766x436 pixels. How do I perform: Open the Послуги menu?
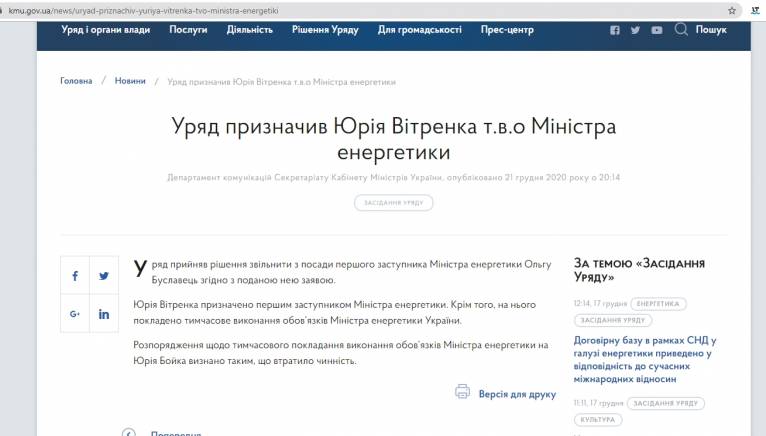[188, 30]
